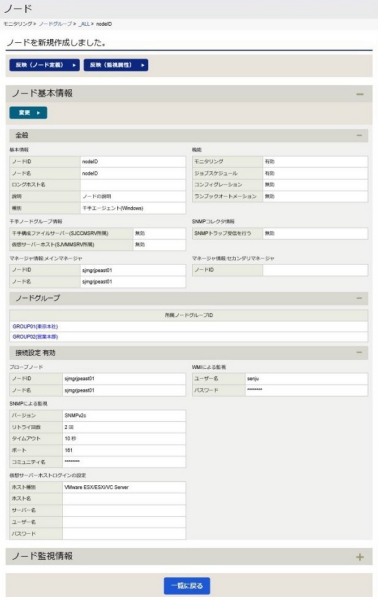Image resolution: width=378 pixels, height=600 pixels.
Task: Click the 反映（監視属性） button
Action: (116, 65)
